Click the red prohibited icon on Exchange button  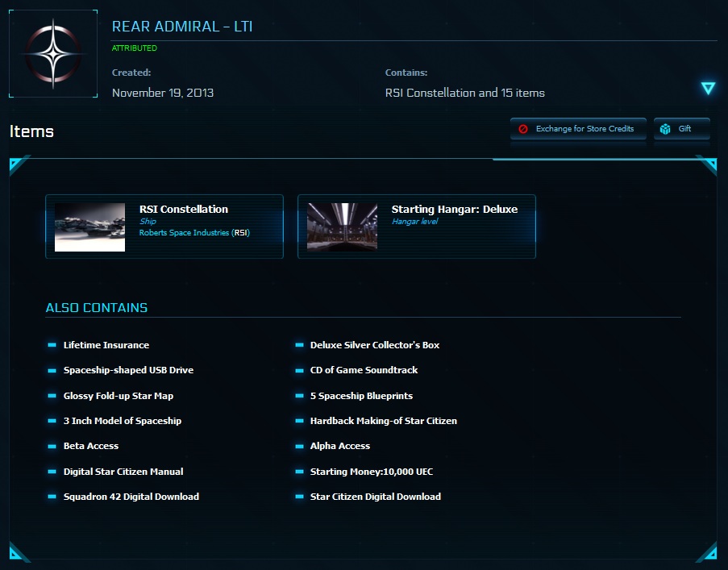[522, 129]
